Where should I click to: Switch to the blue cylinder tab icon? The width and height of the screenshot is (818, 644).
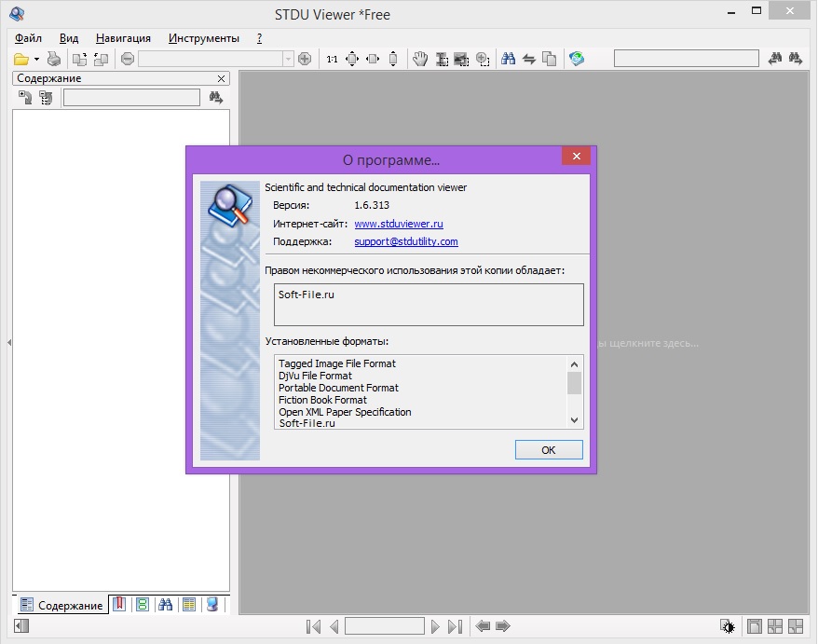tap(212, 604)
